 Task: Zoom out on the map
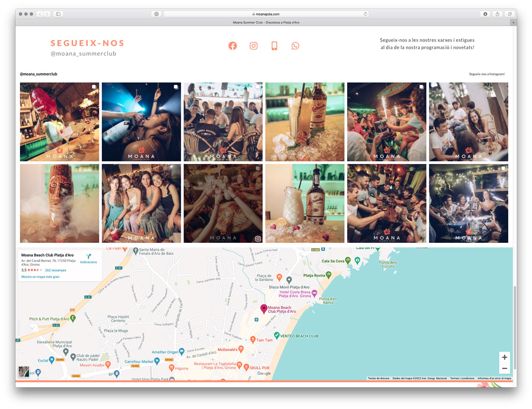click(505, 368)
